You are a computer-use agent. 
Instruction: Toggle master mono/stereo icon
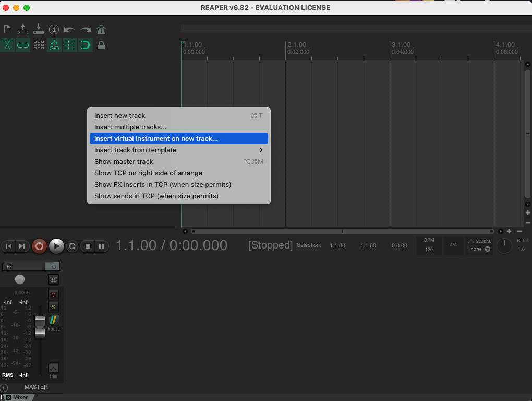53,279
